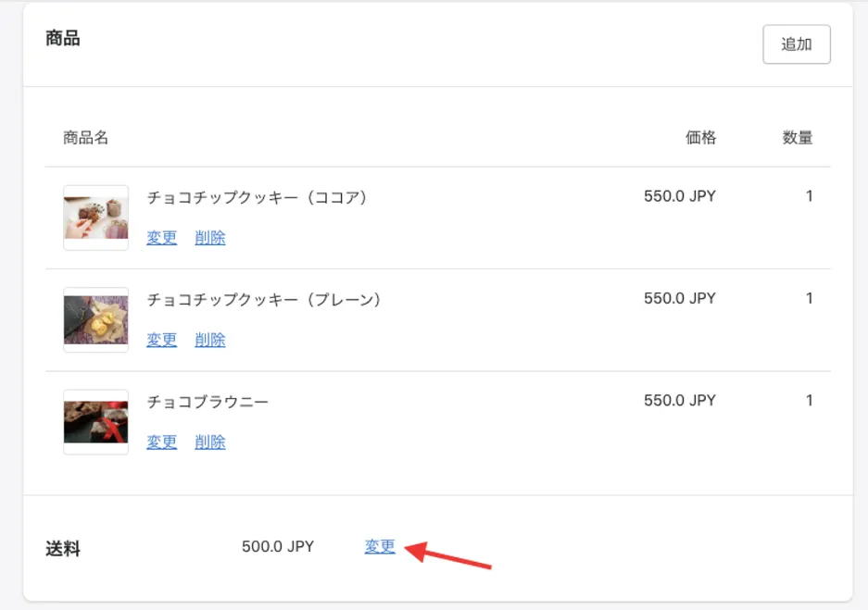Click the 商品名 column header
This screenshot has width=868, height=610.
[86, 137]
